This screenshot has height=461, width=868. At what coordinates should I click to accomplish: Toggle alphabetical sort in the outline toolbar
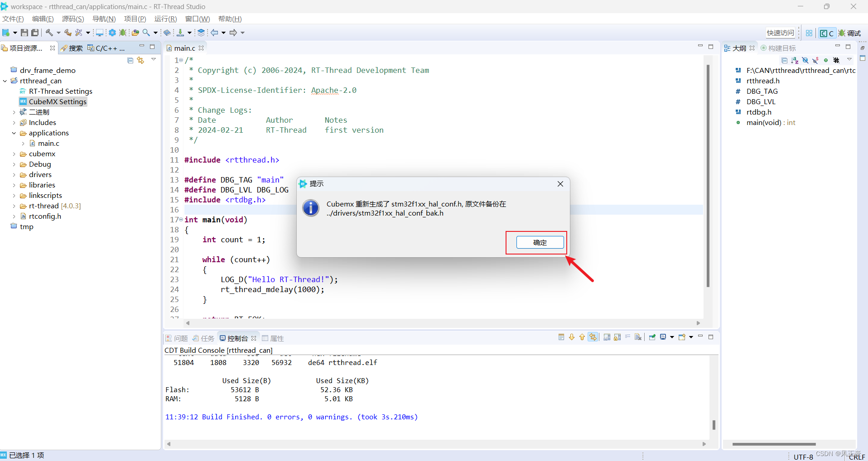[795, 60]
